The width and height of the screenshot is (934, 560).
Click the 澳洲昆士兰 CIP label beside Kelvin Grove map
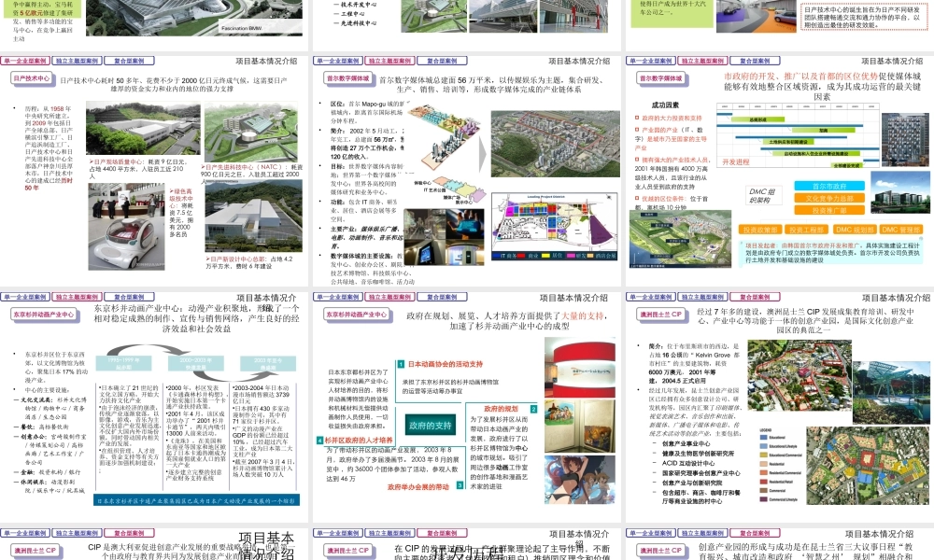pyautogui.click(x=660, y=315)
